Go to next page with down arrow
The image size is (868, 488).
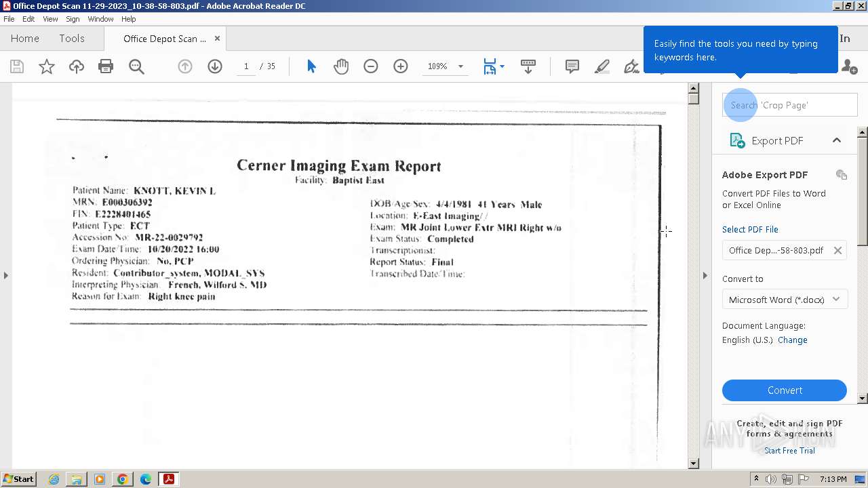[x=215, y=66]
